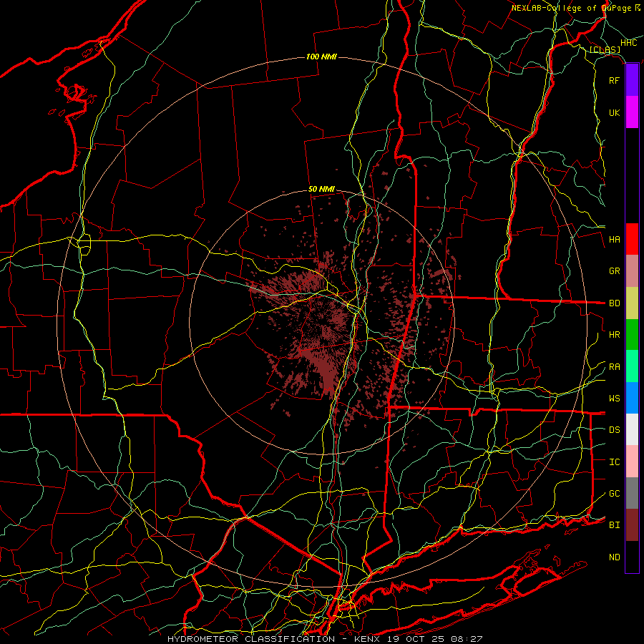Click the red HA legend color swatch

pos(632,239)
